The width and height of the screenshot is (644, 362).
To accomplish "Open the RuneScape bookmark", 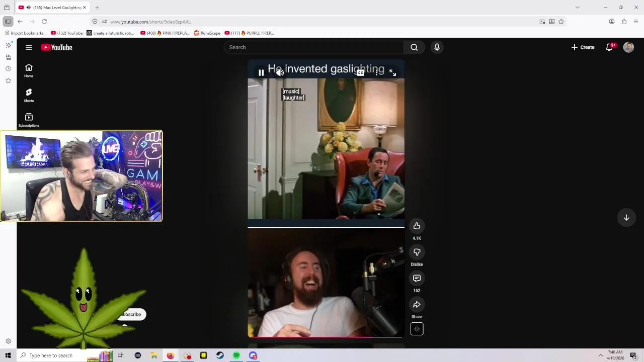I will (x=207, y=33).
